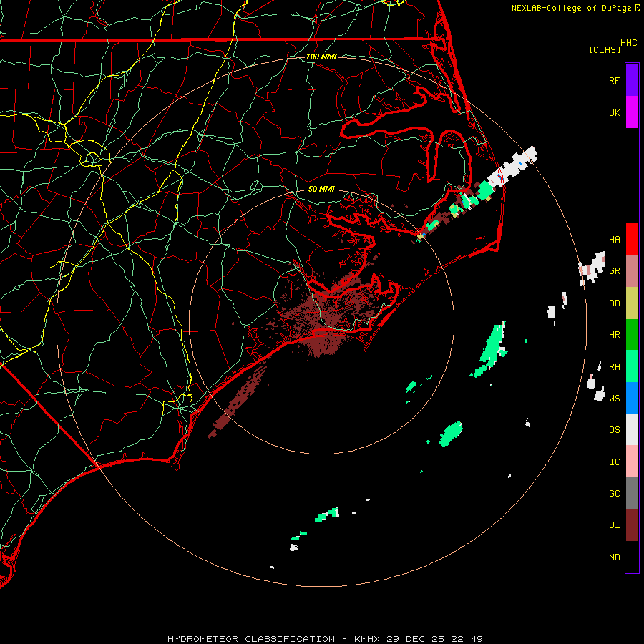Click the GR legend label
The width and height of the screenshot is (644, 644).
tap(614, 270)
